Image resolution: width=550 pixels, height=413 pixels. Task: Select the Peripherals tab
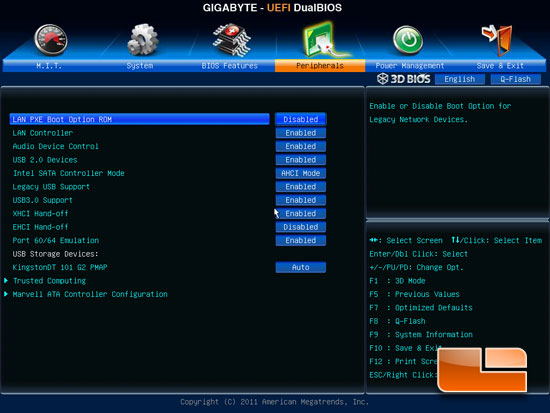coord(320,66)
